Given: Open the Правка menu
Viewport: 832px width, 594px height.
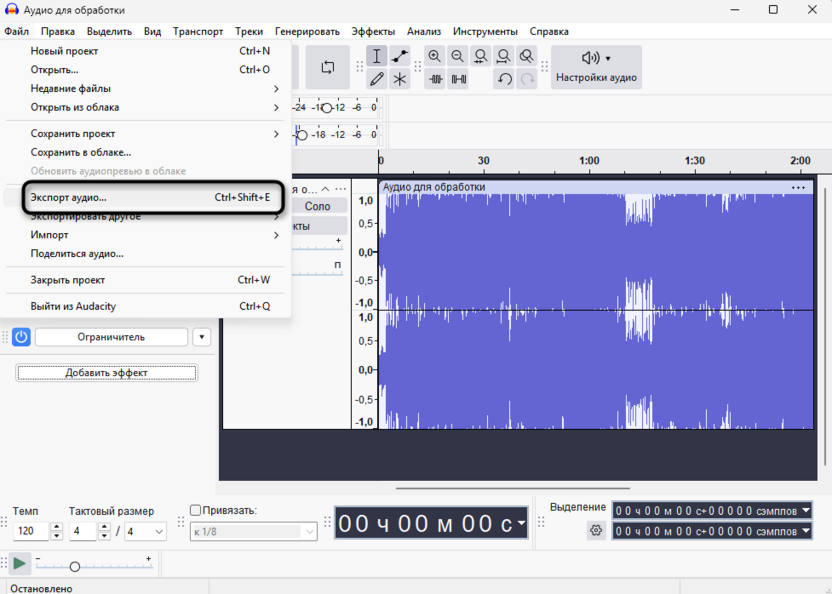Looking at the screenshot, I should click(x=58, y=31).
